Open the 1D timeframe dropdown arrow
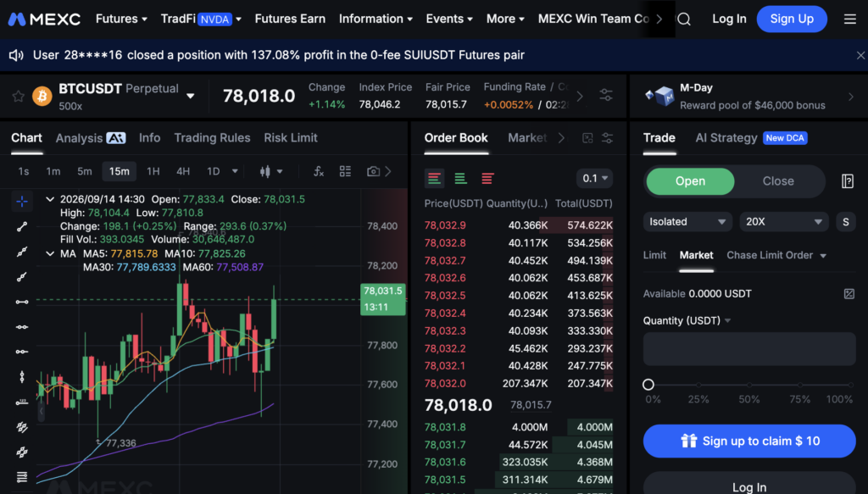 (235, 171)
